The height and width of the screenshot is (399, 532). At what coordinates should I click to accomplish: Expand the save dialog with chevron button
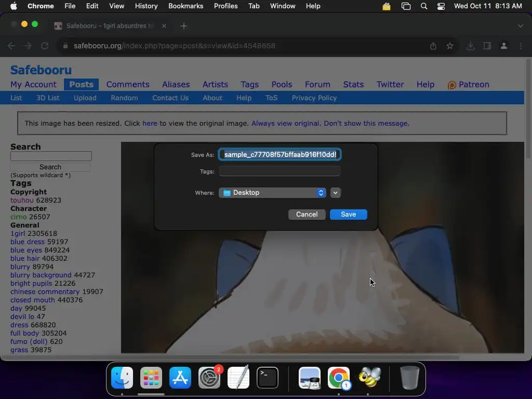point(335,193)
